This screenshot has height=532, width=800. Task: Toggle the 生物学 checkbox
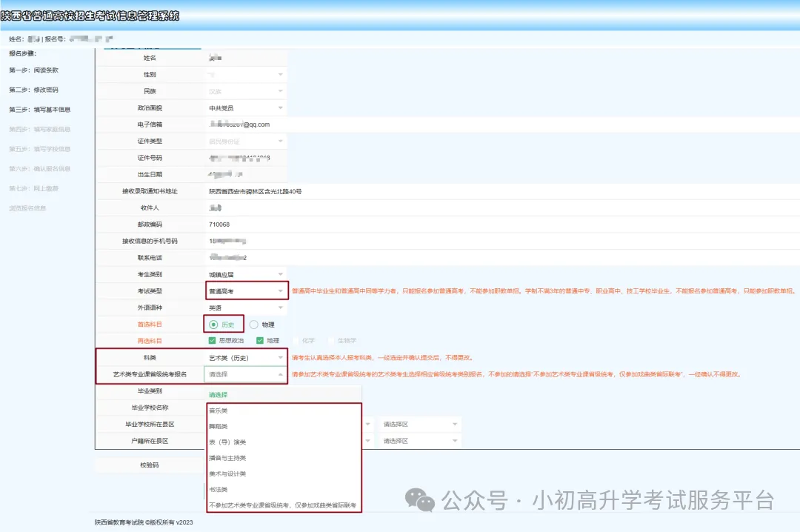[330, 341]
